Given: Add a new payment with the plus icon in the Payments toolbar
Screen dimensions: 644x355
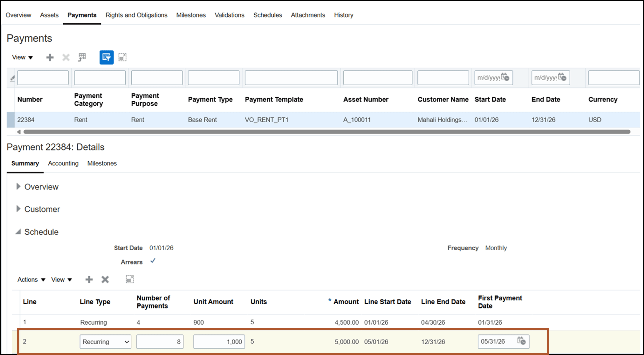Looking at the screenshot, I should [50, 57].
